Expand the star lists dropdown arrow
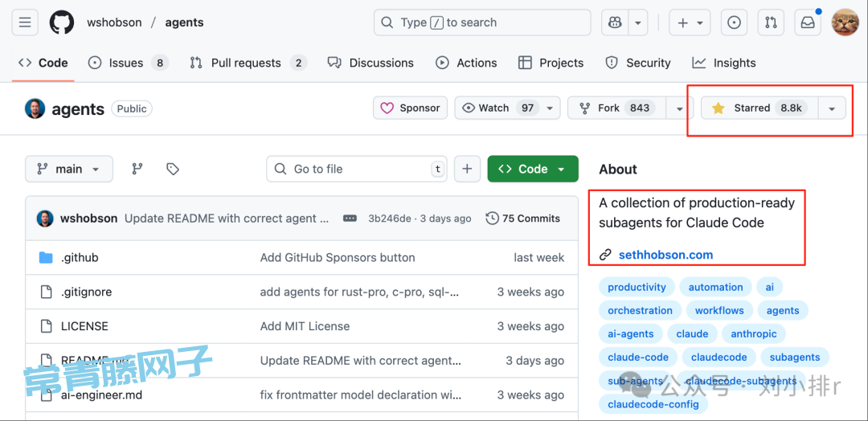 point(832,108)
